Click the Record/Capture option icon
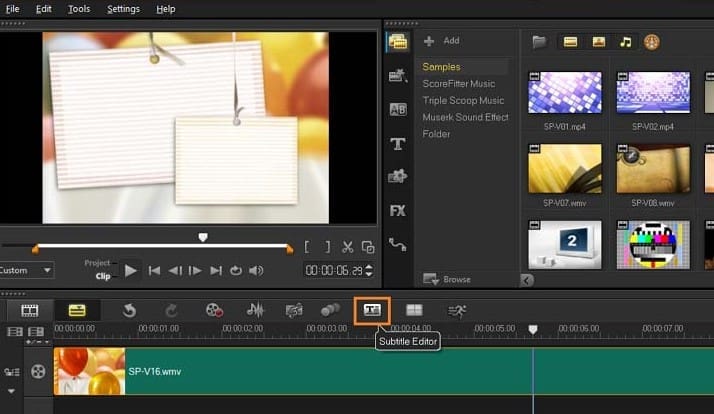 214,310
